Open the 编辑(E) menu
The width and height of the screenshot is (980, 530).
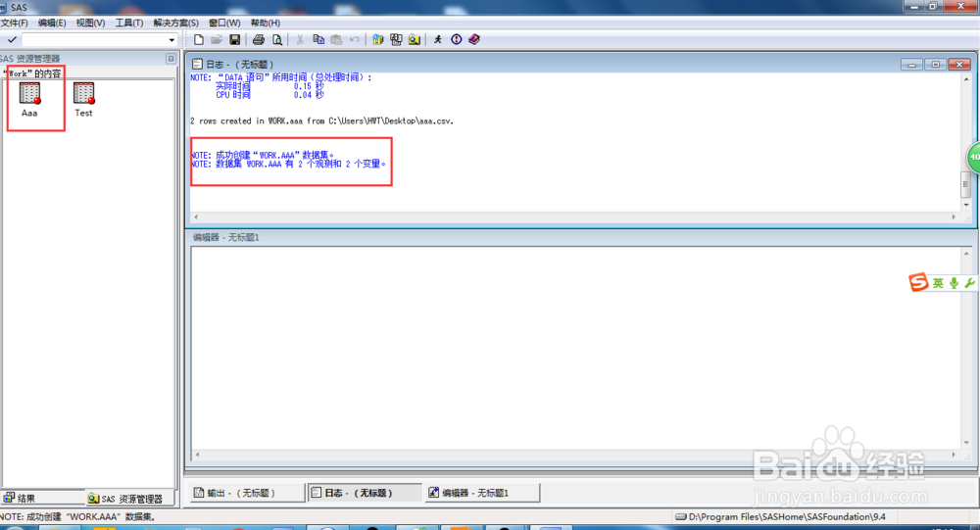coord(52,23)
